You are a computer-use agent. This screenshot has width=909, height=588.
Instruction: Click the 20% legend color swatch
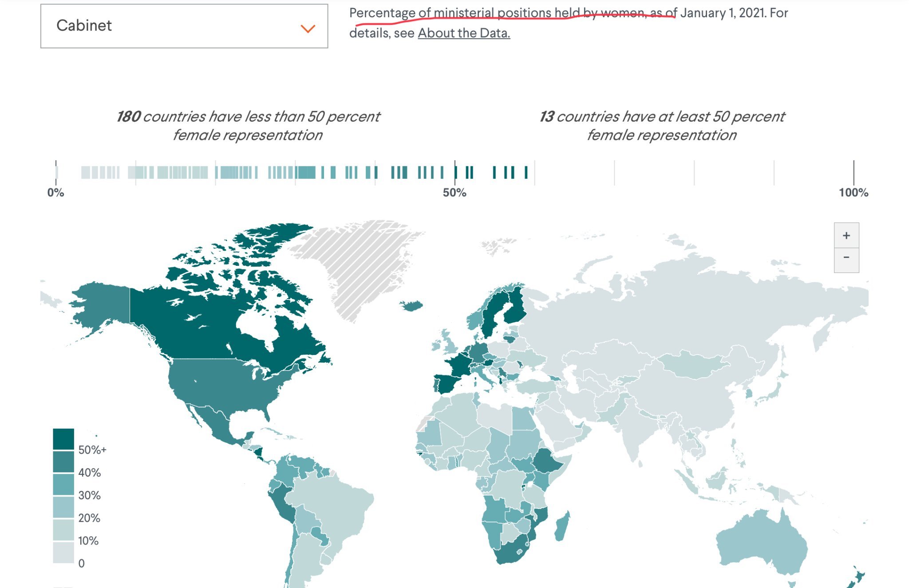(x=63, y=507)
